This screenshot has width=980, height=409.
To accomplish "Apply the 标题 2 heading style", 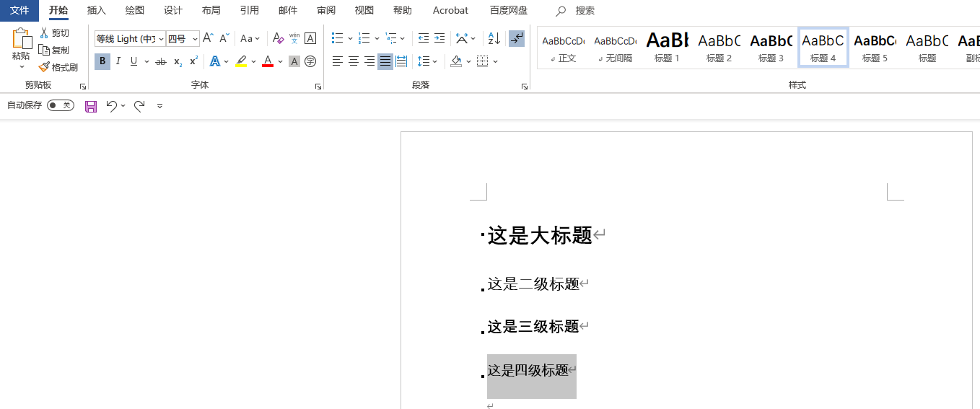I will click(719, 48).
